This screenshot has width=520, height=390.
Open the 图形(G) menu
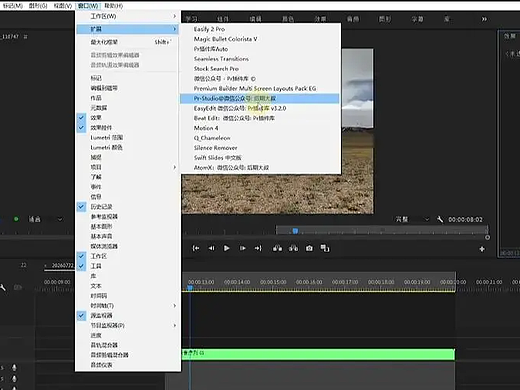[x=38, y=6]
